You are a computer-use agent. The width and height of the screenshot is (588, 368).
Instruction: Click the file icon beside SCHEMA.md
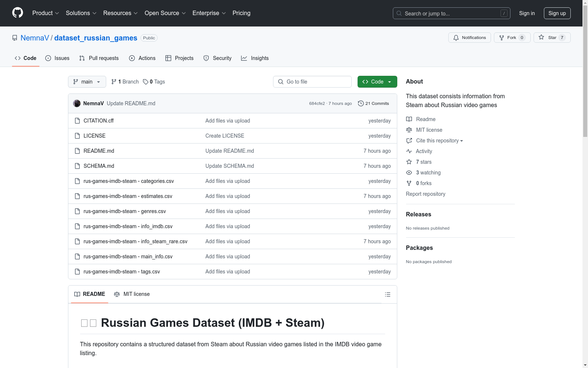pyautogui.click(x=77, y=166)
